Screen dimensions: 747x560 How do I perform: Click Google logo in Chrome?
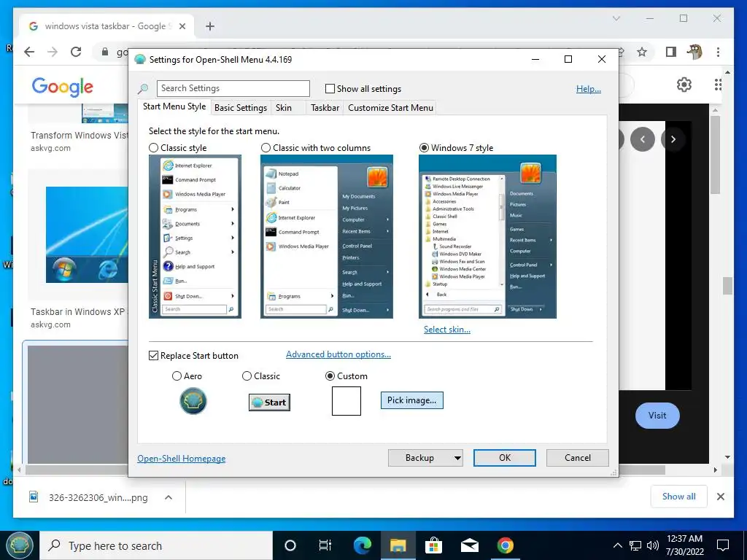(63, 87)
